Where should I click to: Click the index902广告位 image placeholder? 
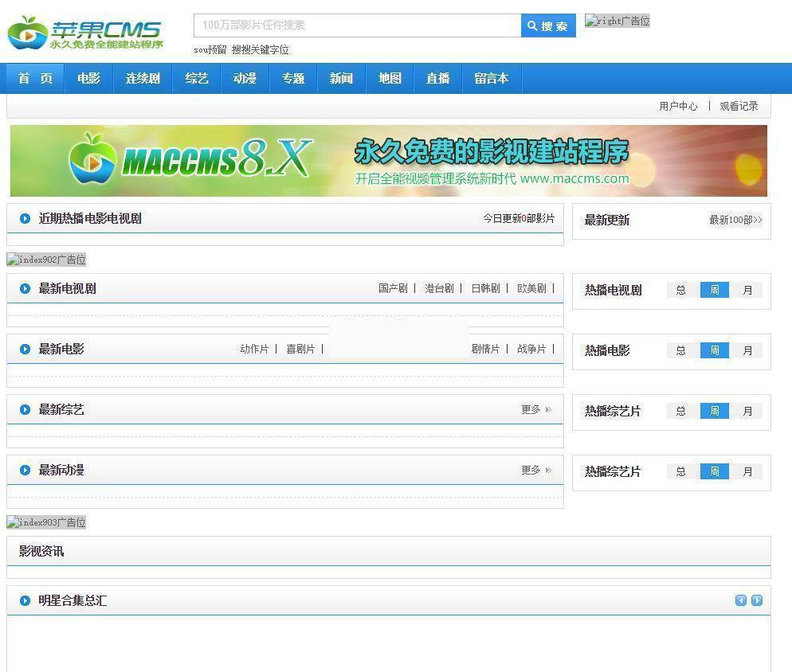(46, 260)
